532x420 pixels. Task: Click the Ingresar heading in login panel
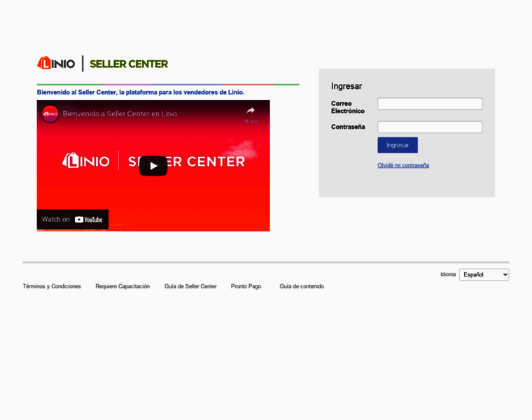point(346,86)
